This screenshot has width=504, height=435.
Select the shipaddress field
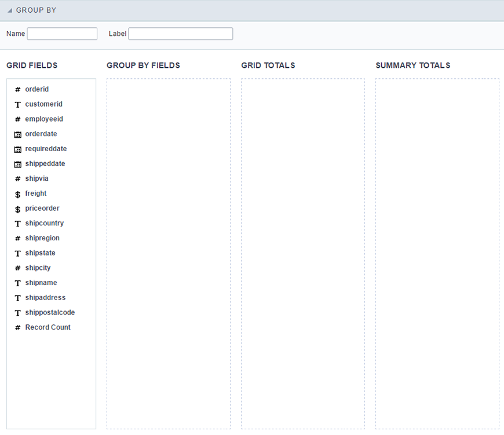point(45,297)
